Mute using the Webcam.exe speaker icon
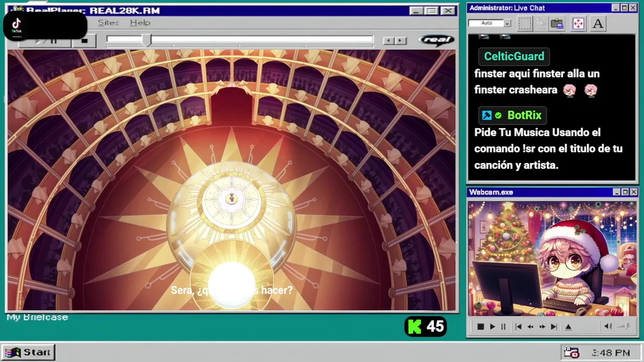 click(x=608, y=326)
